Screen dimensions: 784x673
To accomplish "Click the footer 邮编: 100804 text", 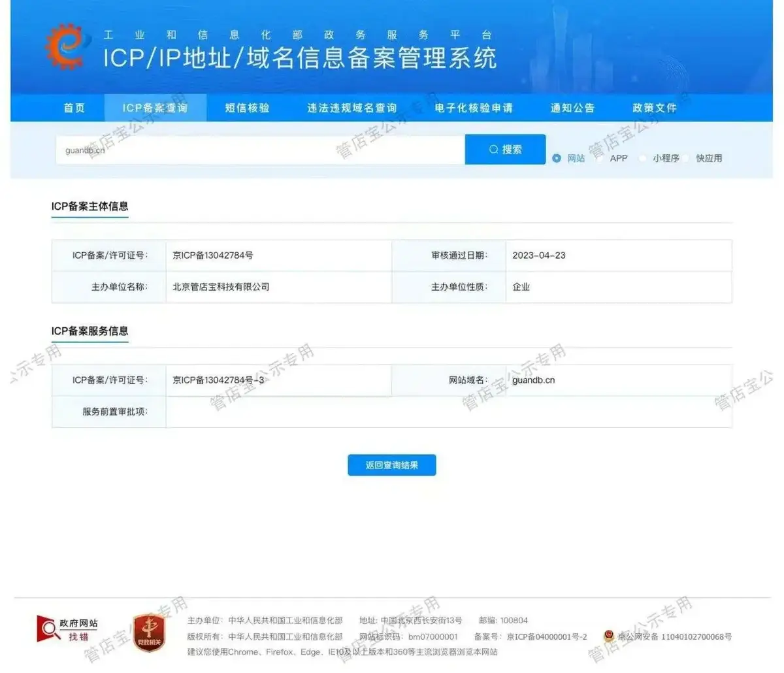I will coord(504,621).
